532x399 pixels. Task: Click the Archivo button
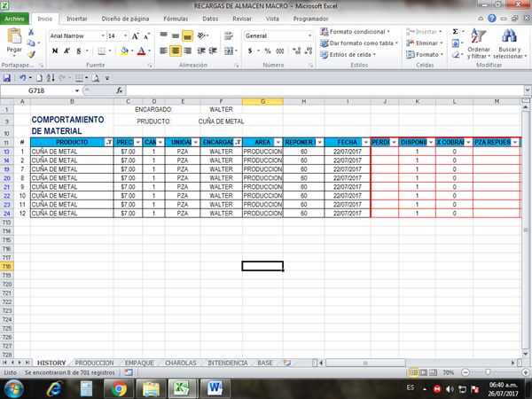point(15,18)
